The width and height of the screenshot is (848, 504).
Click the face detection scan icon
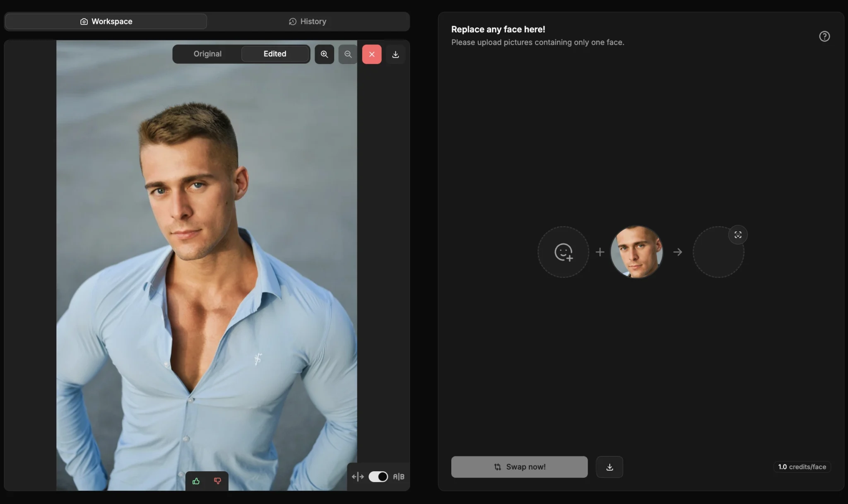[737, 235]
